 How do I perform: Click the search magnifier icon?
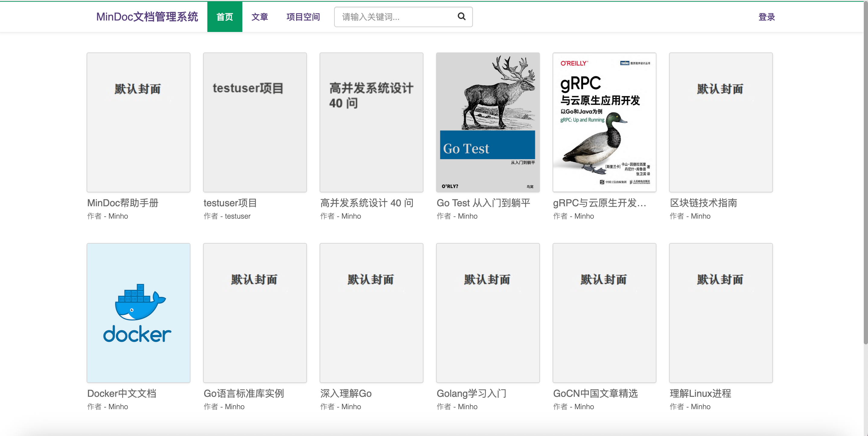coord(461,17)
